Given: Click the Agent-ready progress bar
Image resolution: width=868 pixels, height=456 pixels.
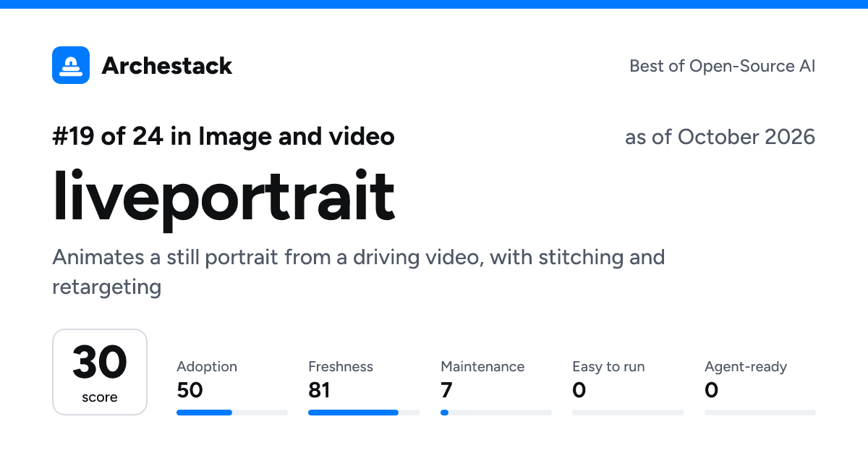Looking at the screenshot, I should coord(760,413).
